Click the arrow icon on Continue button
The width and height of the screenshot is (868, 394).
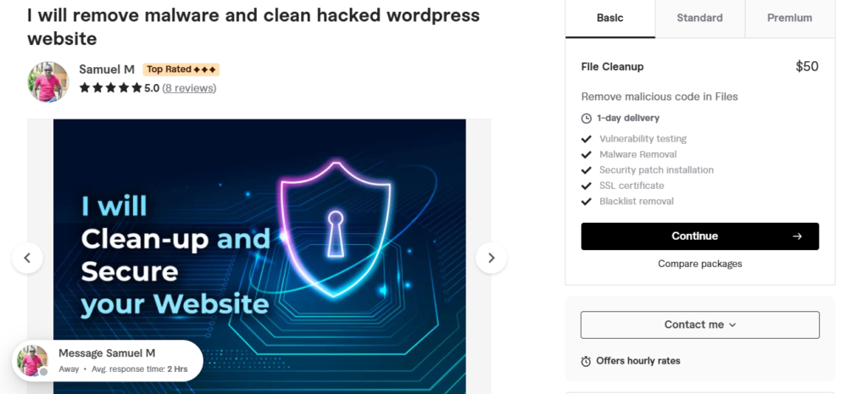coord(797,236)
